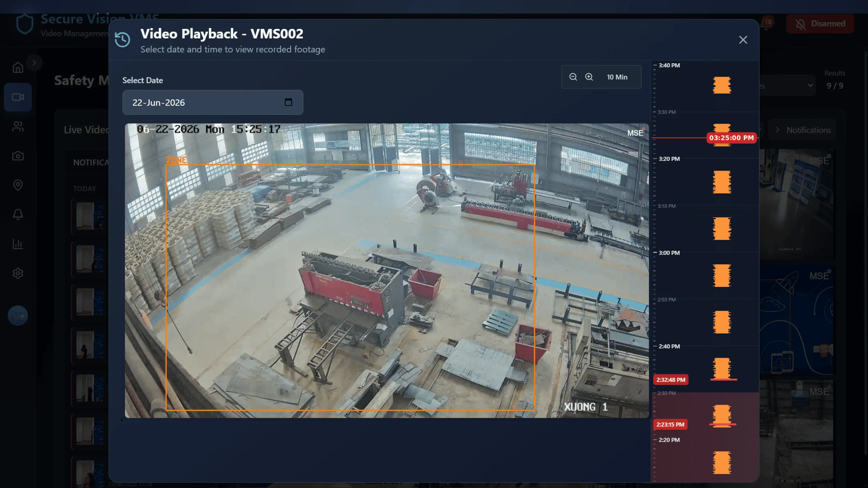Open the top MSE camera feed behind dialog
The height and width of the screenshot is (488, 868).
click(x=796, y=205)
